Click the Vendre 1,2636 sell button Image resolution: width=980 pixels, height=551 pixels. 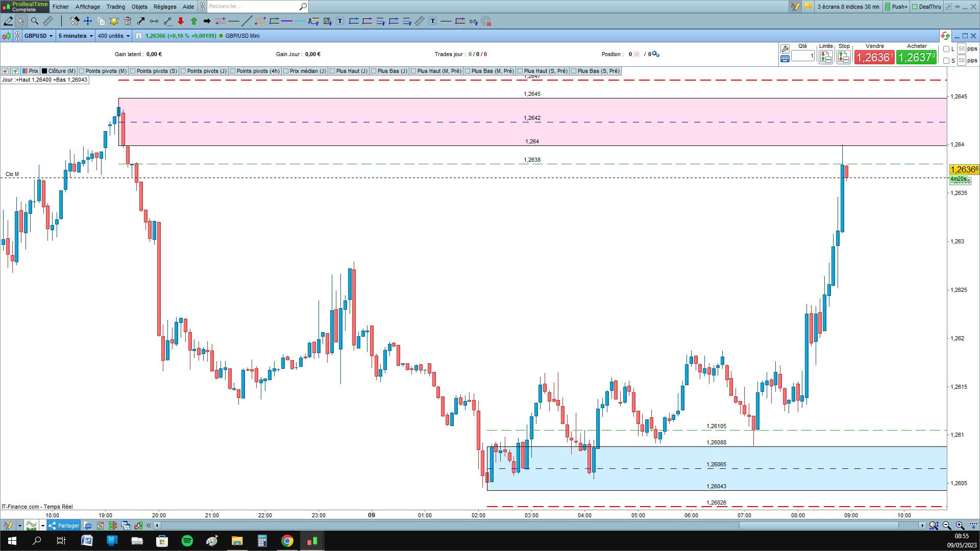point(874,57)
